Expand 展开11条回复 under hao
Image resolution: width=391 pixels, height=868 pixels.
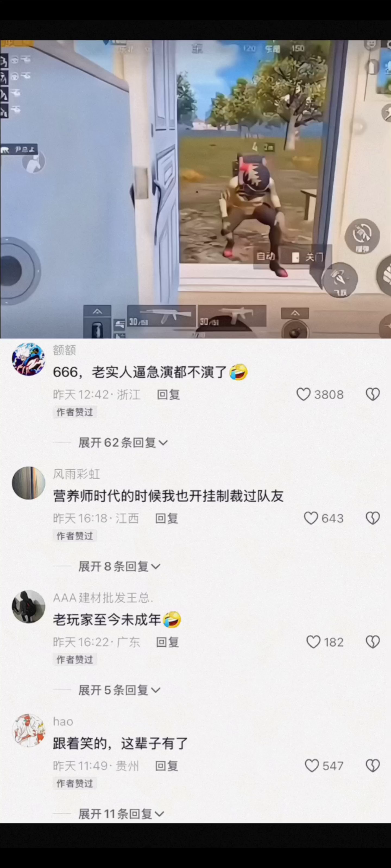pos(121,814)
